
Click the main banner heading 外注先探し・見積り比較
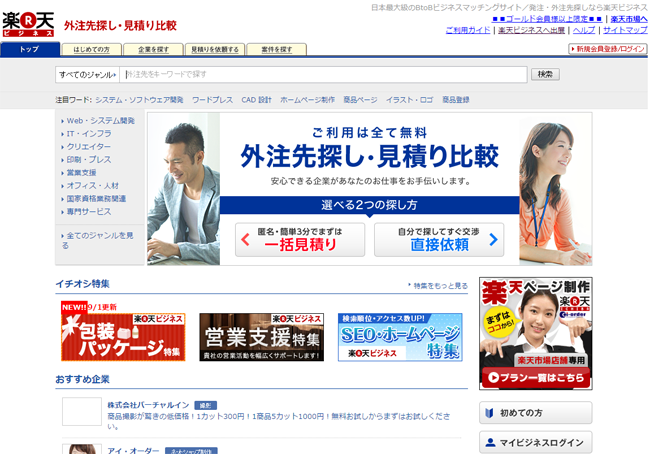click(369, 157)
